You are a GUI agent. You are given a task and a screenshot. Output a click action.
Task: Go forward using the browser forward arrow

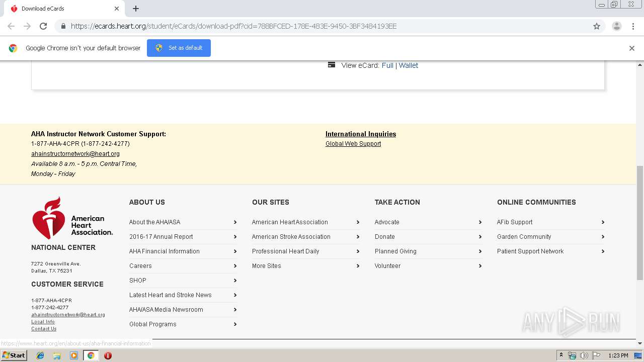click(27, 26)
